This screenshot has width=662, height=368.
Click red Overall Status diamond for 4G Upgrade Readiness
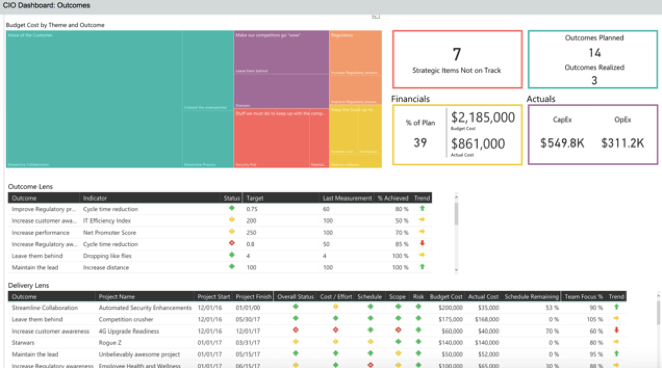pos(296,330)
